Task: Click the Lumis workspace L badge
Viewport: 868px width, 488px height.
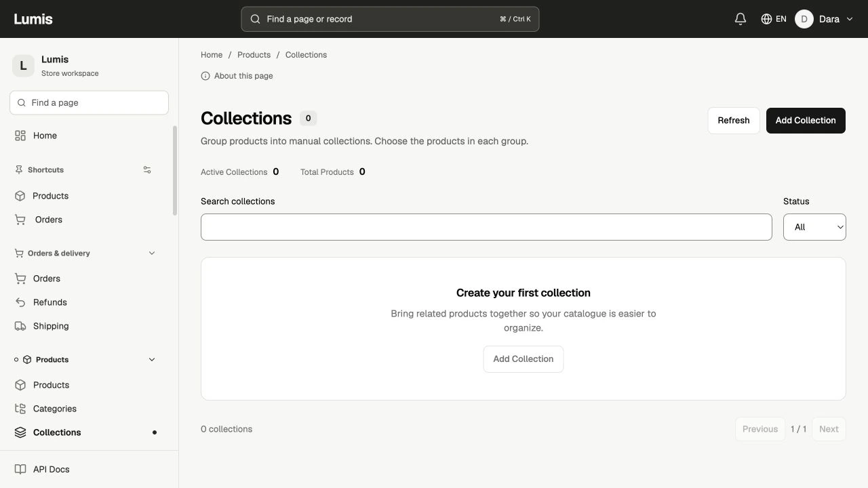Action: coord(23,66)
